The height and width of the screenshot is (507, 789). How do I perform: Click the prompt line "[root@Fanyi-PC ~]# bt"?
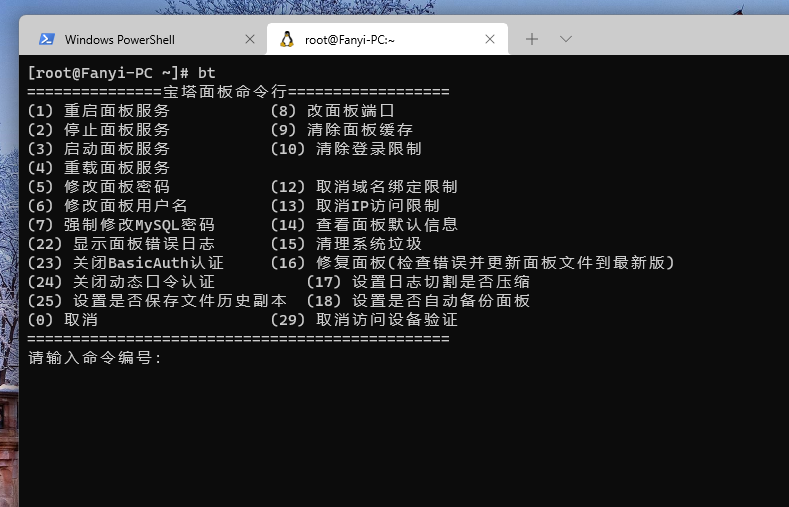(x=122, y=73)
